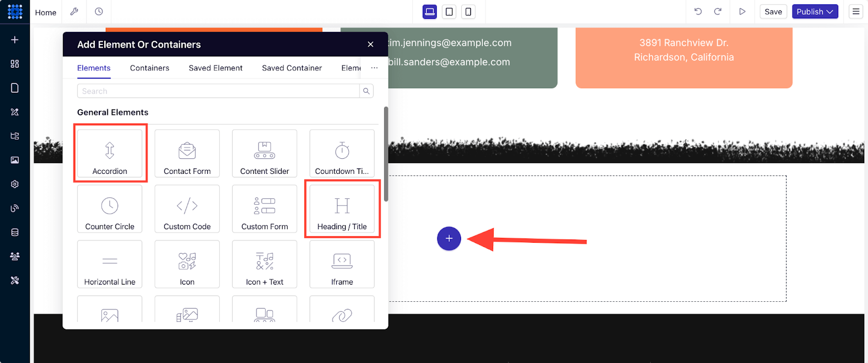This screenshot has height=363, width=868.
Task: Open the media image icon in the sidebar
Action: point(15,160)
